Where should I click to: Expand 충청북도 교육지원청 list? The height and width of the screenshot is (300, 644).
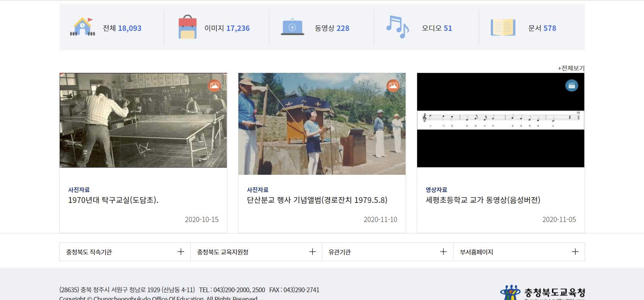coord(312,252)
